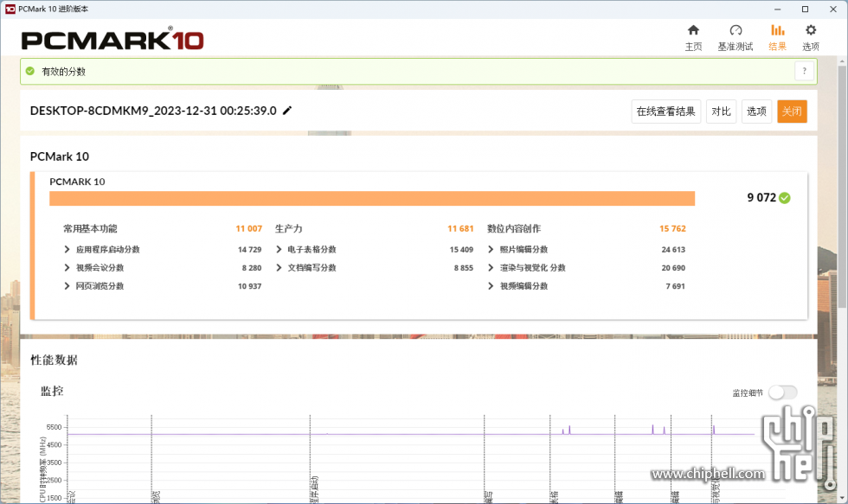This screenshot has width=848, height=504.
Task: Click the value 7 691
Action: tap(676, 286)
